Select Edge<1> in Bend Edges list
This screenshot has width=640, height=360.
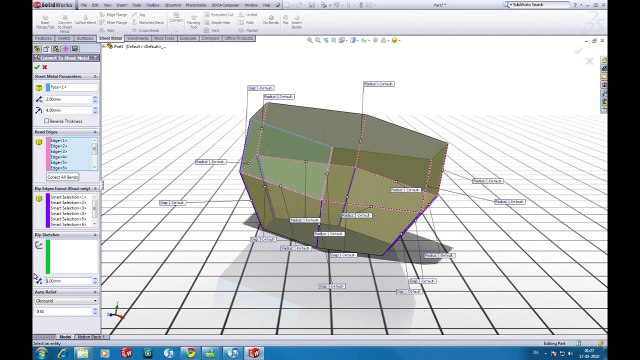(58, 140)
